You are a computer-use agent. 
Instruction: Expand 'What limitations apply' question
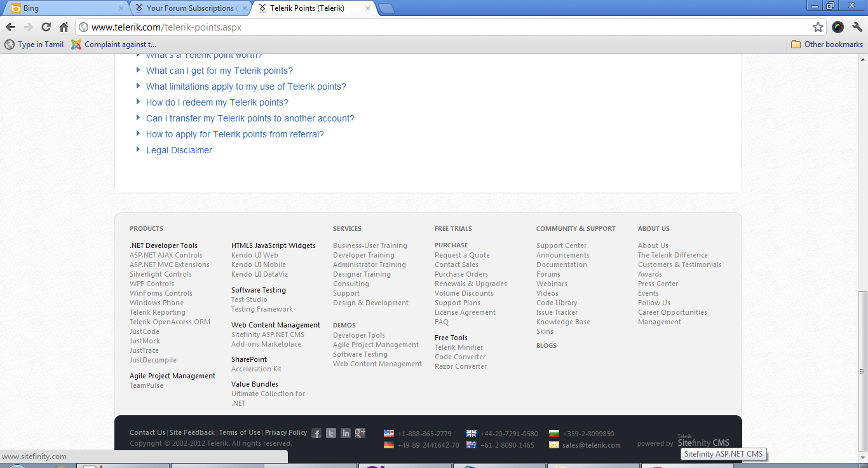(246, 86)
